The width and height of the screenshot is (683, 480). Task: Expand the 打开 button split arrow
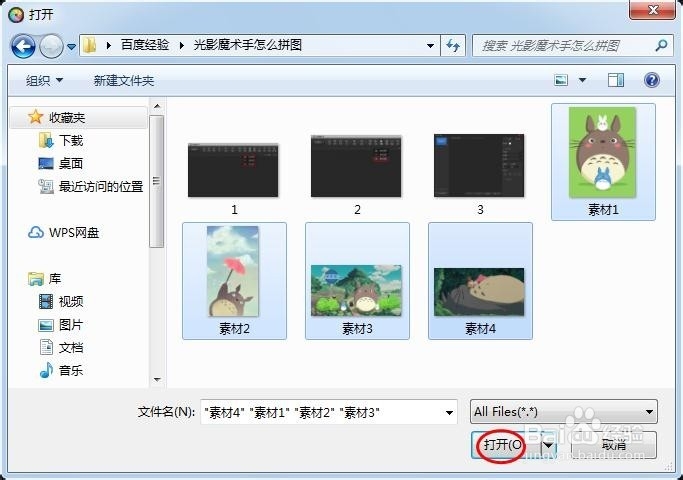[x=548, y=445]
